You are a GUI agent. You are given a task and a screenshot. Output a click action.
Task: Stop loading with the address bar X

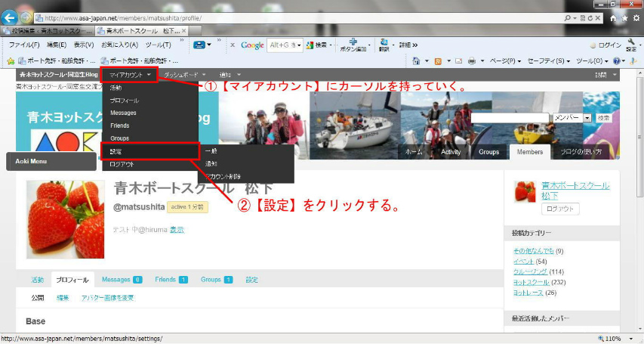(x=598, y=18)
